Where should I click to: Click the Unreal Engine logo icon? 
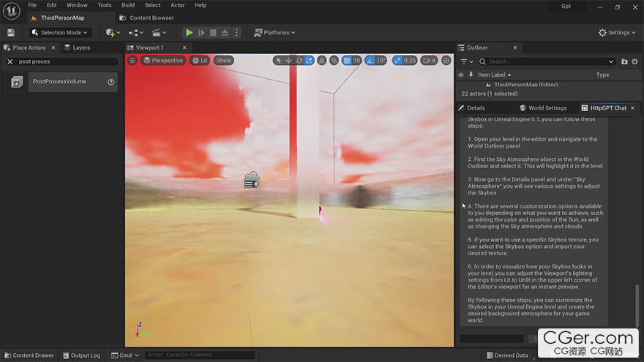click(x=12, y=11)
